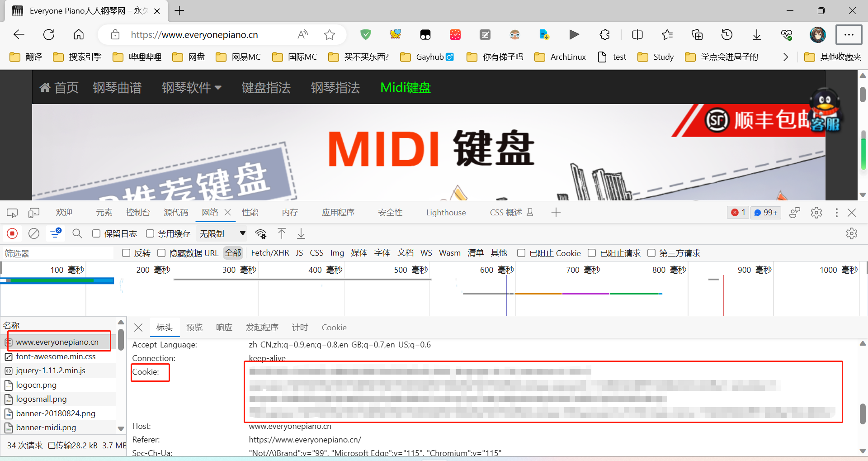Image resolution: width=868 pixels, height=461 pixels.
Task: Select font-awesome.min.css request row
Action: 59,356
